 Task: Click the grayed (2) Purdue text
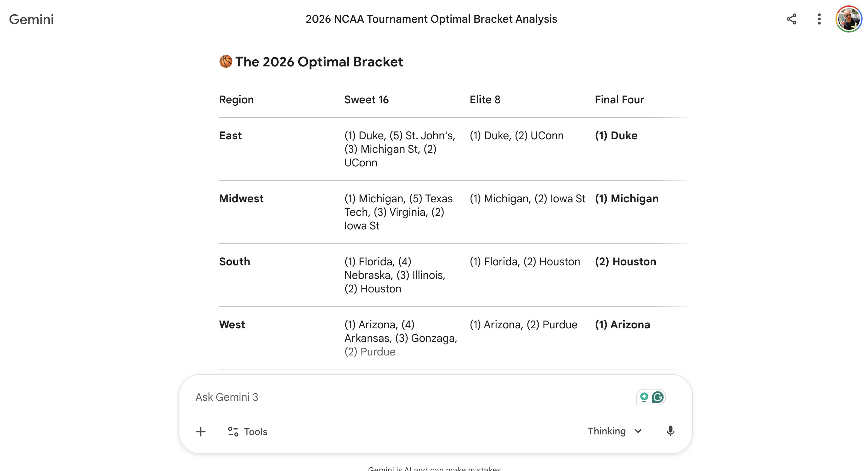(x=370, y=352)
